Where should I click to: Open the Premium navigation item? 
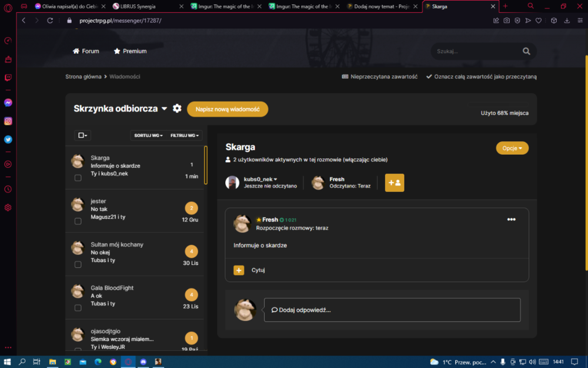click(130, 51)
